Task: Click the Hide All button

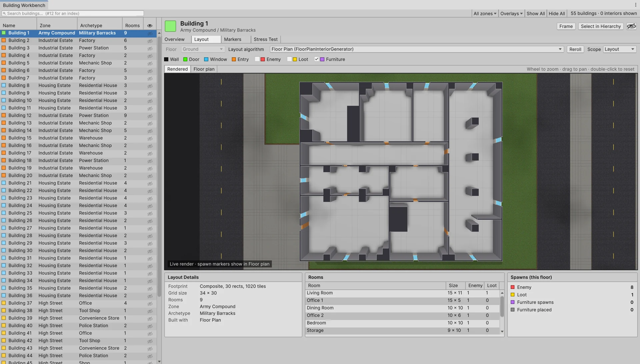Action: pos(556,13)
